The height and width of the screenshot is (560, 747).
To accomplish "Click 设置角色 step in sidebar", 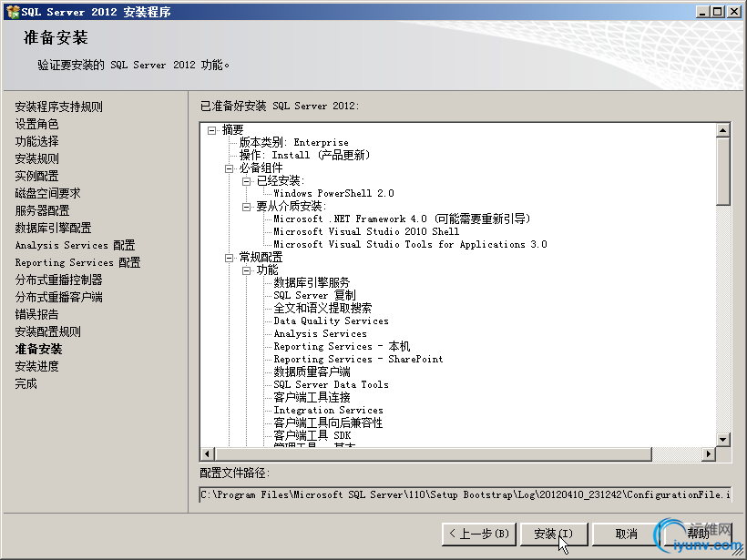I will pos(36,124).
